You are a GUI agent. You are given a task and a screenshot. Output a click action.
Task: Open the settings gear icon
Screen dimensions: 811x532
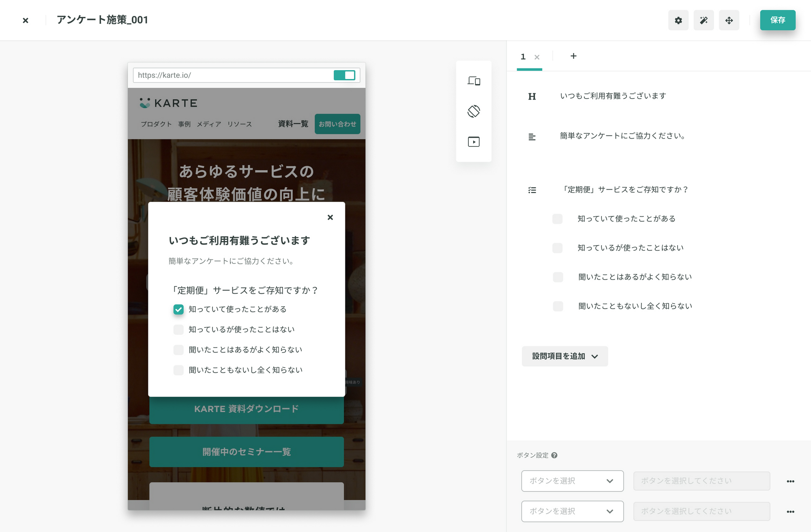pyautogui.click(x=678, y=20)
